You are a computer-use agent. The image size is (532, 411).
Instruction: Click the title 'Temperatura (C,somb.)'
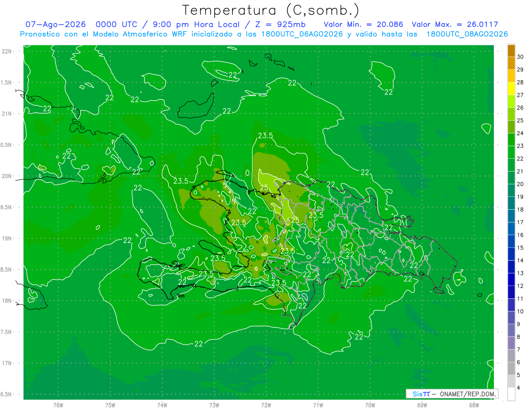(271, 11)
